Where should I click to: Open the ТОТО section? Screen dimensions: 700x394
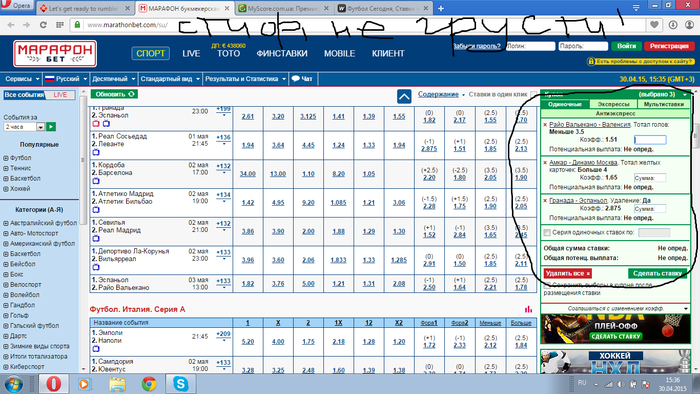228,53
